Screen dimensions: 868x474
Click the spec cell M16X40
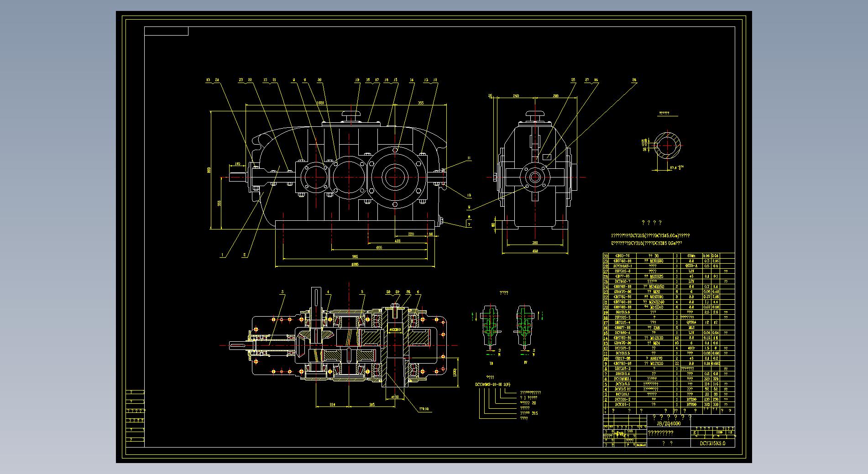coord(656,307)
